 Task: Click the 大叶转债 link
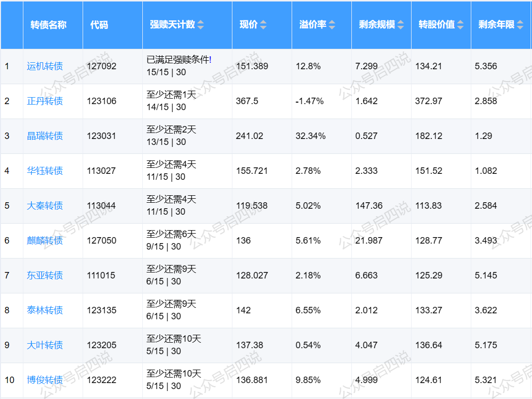pos(45,345)
